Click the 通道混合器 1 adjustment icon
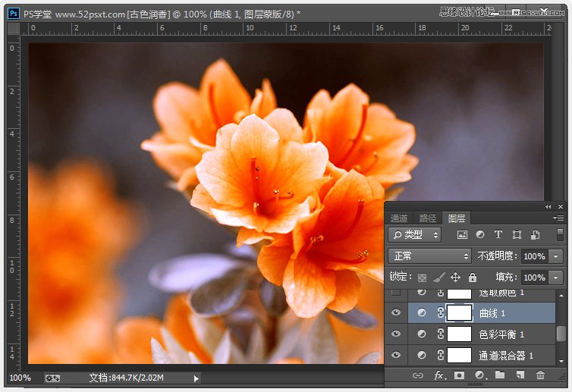The width and height of the screenshot is (572, 392). 422,355
